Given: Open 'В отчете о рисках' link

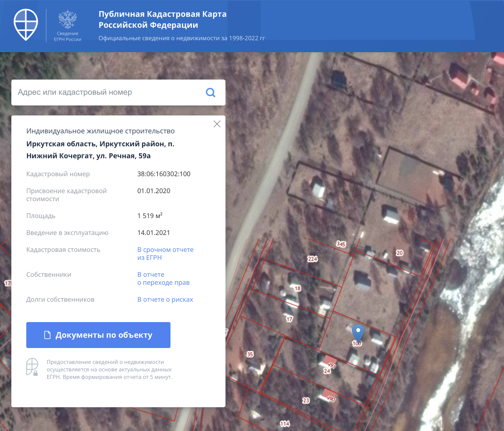Looking at the screenshot, I should pos(165,299).
